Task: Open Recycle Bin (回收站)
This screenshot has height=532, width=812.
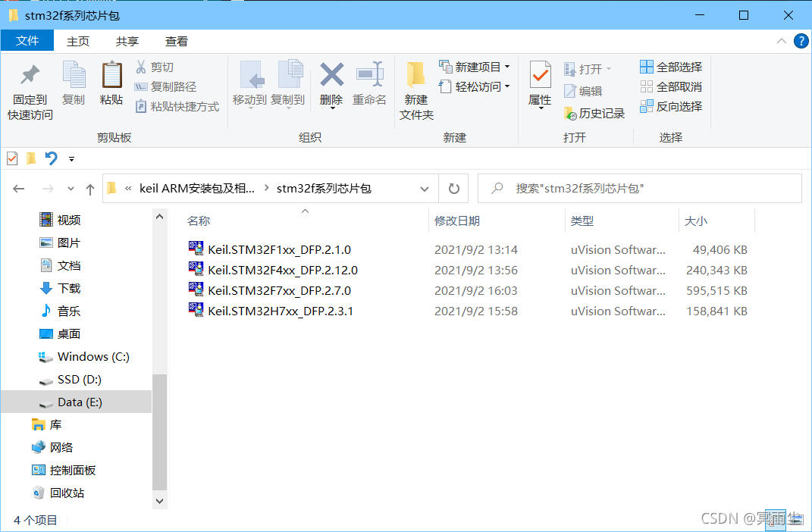Action: point(58,493)
